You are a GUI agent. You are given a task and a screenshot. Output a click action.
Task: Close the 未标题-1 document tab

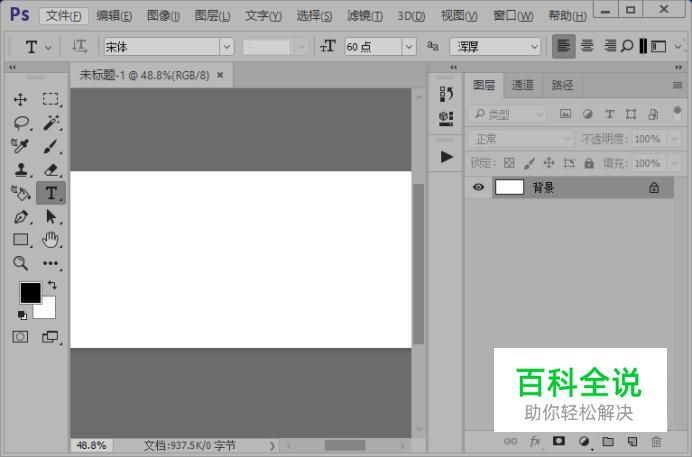click(x=220, y=75)
